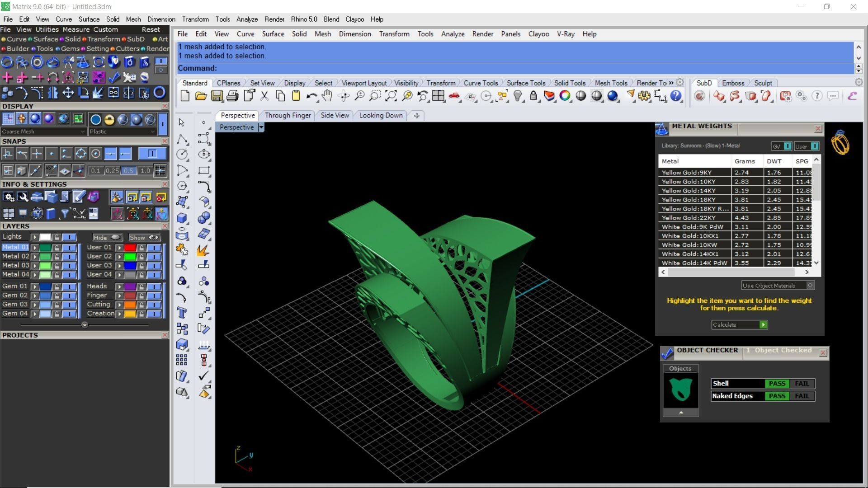Expand the Cutting layer arrow
Screen dimensions: 868x488
(x=119, y=305)
